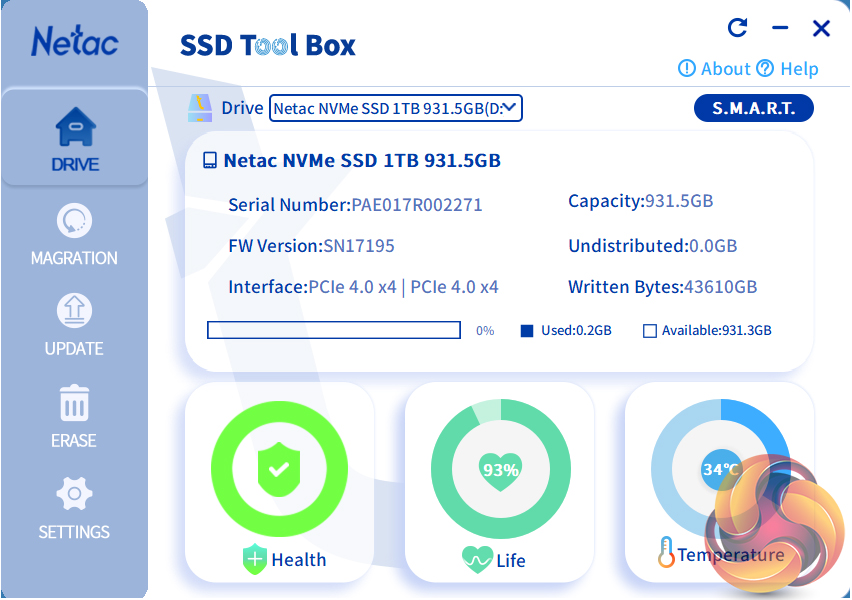Viewport: 852px width, 600px height.
Task: Click the Undistributed:0.0GB value
Action: [653, 246]
